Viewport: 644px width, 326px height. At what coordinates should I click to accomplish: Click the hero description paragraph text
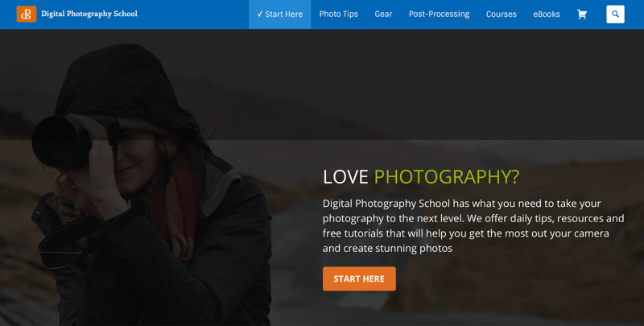[473, 226]
